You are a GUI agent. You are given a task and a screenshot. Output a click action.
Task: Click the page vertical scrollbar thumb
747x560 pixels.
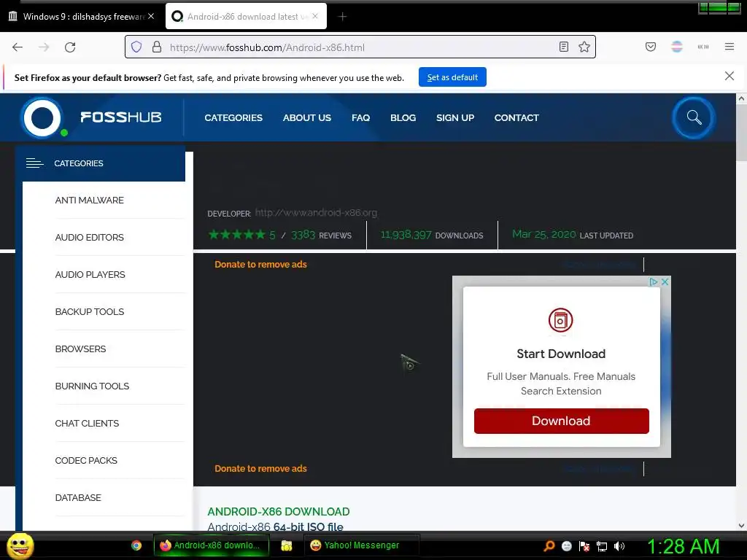pyautogui.click(x=741, y=133)
